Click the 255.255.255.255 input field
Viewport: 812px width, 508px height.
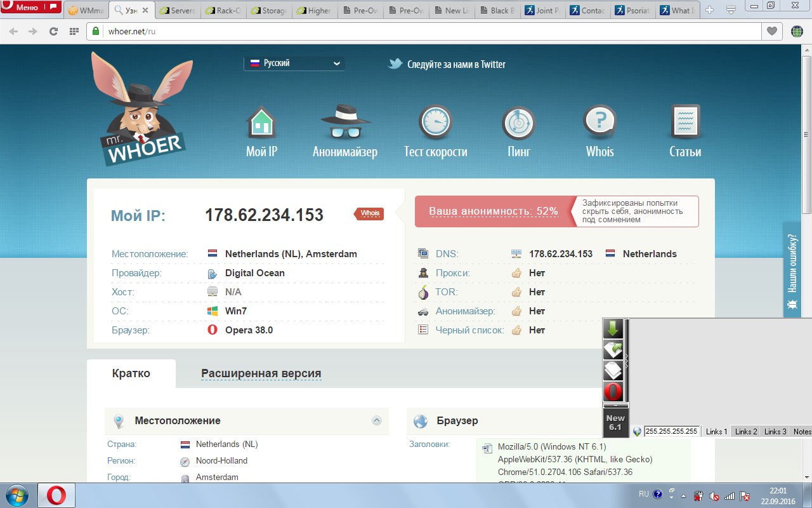point(672,431)
